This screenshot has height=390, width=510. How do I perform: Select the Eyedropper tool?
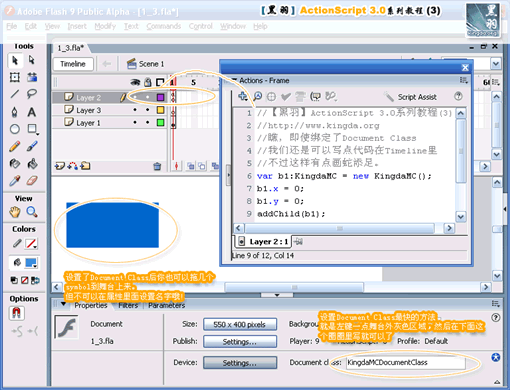(15, 181)
